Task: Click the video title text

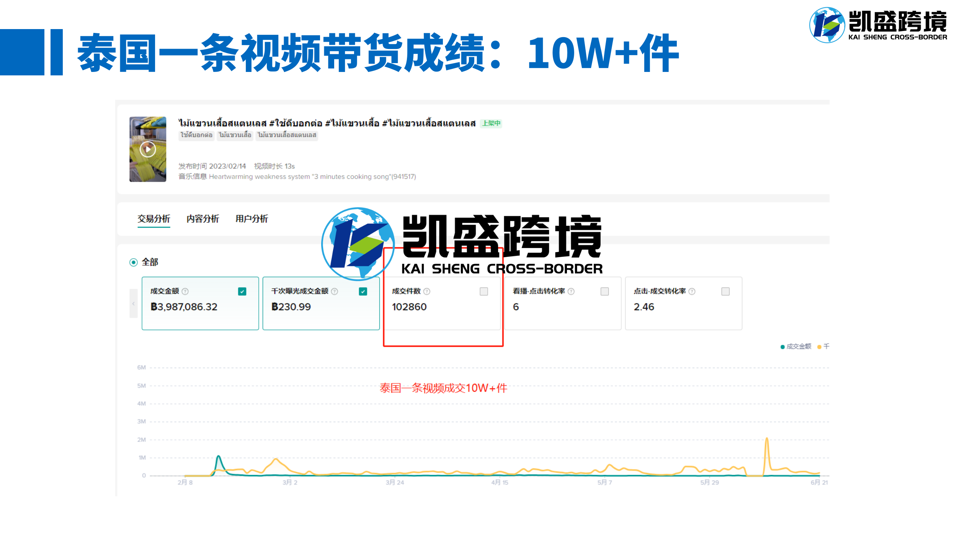Action: tap(327, 123)
